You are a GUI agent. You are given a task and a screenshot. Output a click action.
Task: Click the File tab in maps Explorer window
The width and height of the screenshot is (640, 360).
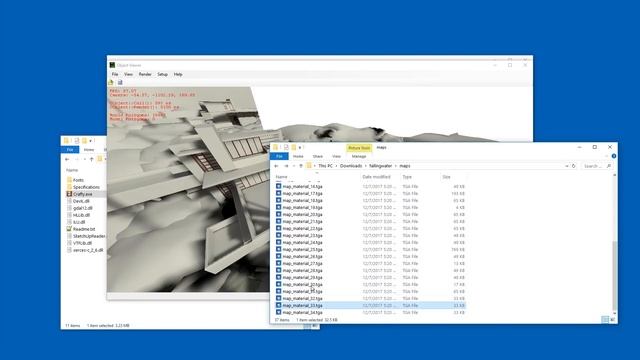tap(279, 156)
